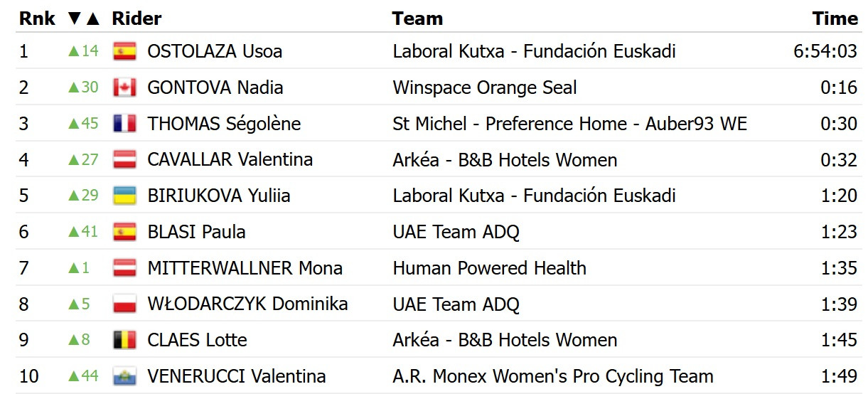Open team Human Powered Health
The image size is (868, 394).
coord(490,268)
